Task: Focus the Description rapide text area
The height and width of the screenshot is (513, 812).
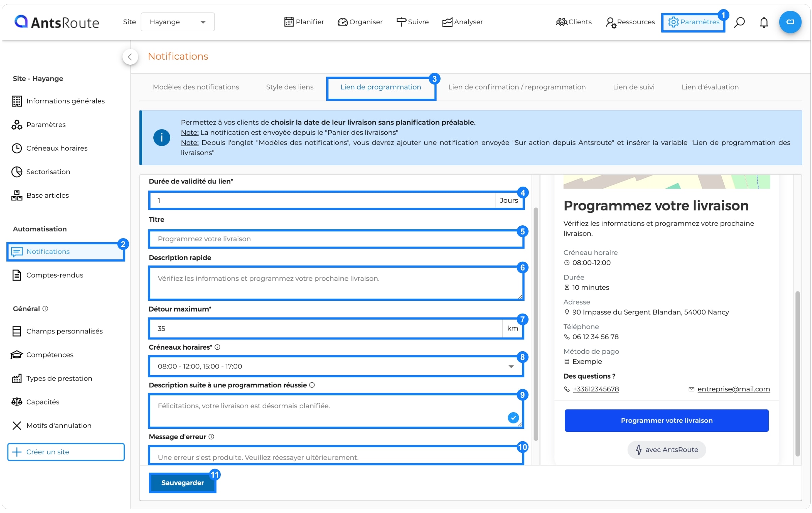Action: click(336, 284)
